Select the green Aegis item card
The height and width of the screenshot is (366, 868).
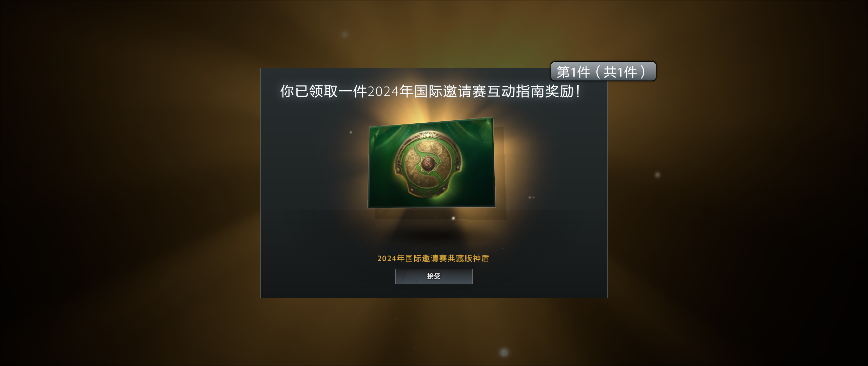click(432, 163)
